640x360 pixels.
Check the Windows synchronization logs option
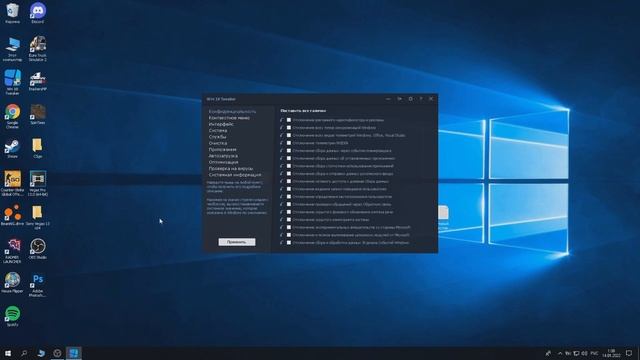pyautogui.click(x=289, y=128)
